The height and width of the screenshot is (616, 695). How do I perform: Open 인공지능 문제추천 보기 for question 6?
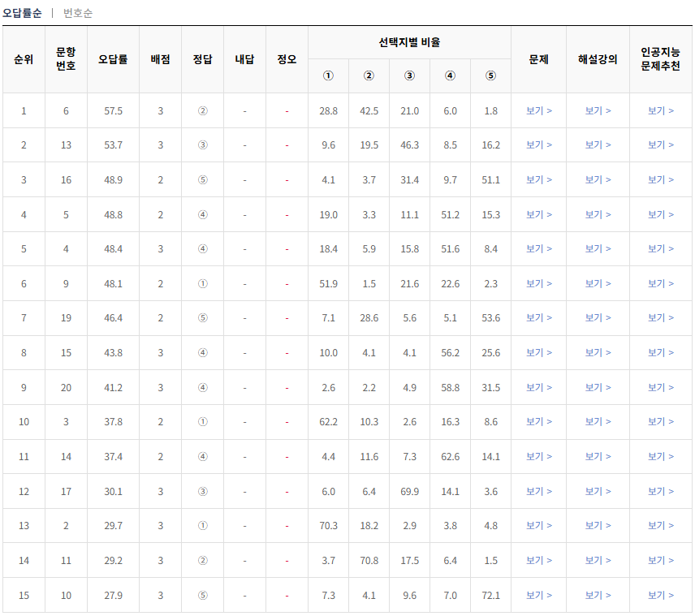point(660,111)
